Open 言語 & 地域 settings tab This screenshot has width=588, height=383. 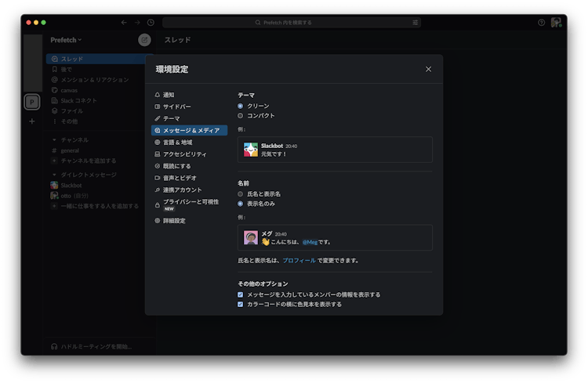[190, 143]
